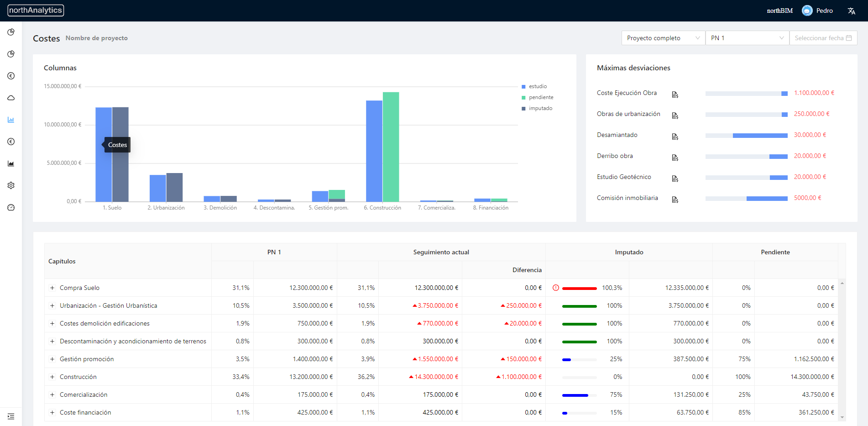Expand the Gestión promoción row

52,359
